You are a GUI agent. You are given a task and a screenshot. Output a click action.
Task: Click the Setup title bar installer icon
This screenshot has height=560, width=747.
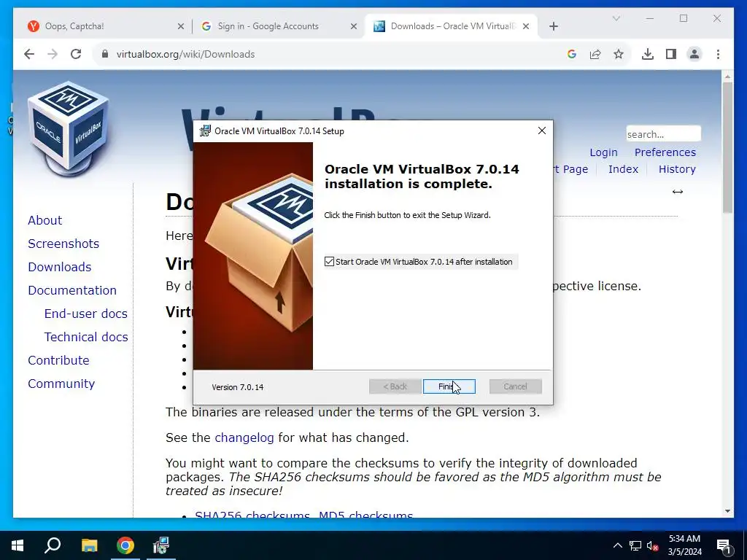(x=205, y=131)
